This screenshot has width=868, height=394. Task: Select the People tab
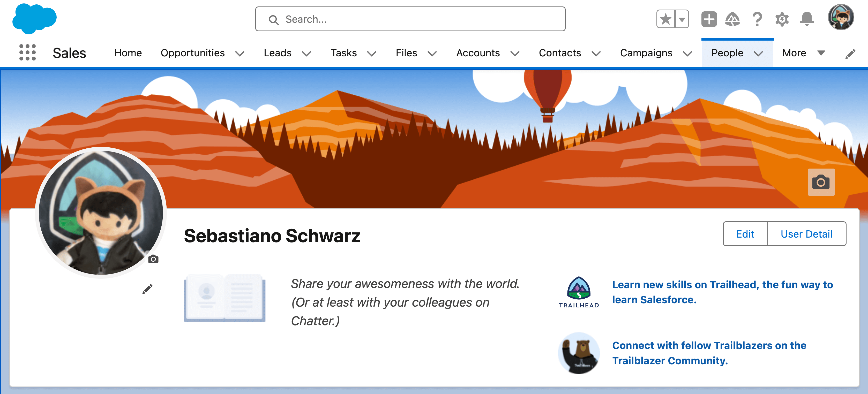tap(727, 53)
